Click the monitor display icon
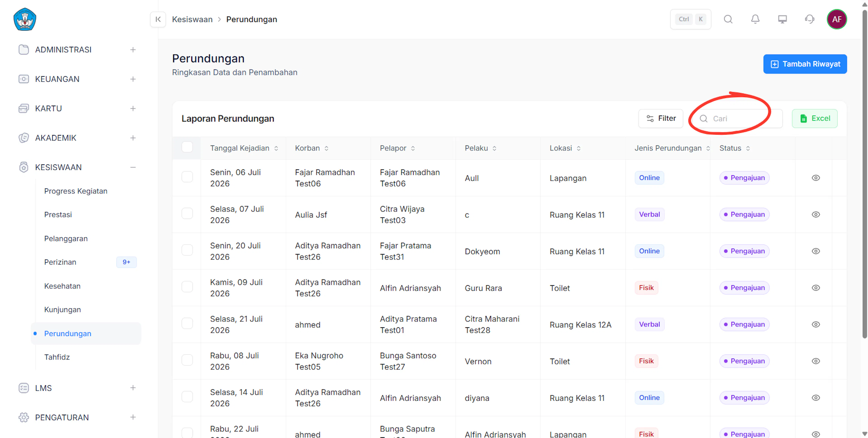Screen dimensions: 868x438 point(782,19)
